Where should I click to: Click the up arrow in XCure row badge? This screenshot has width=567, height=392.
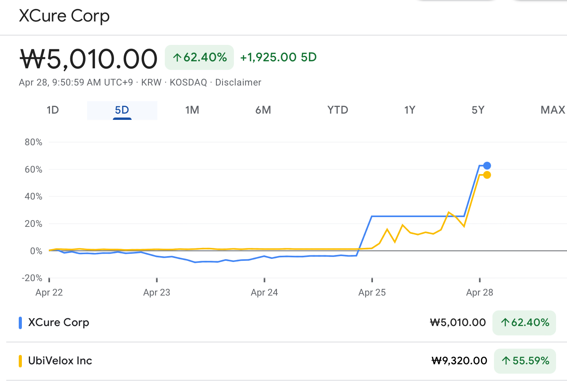pos(505,323)
